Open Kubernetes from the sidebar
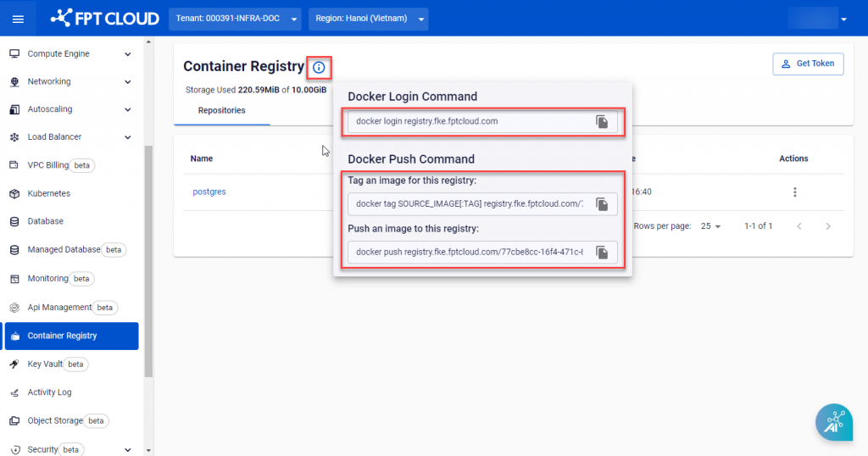 [x=49, y=194]
